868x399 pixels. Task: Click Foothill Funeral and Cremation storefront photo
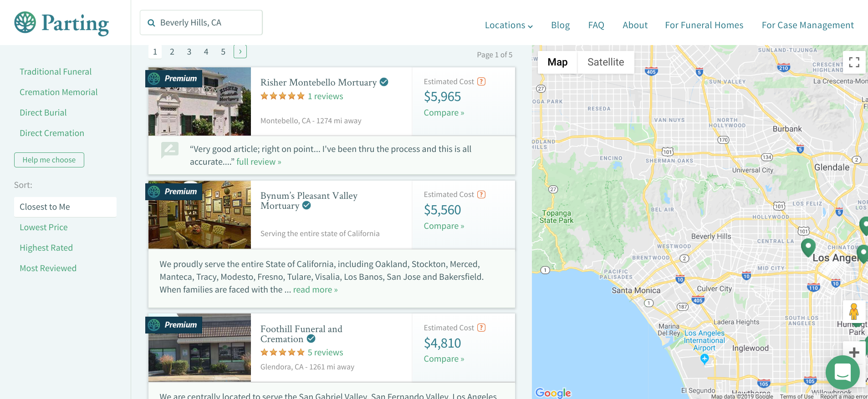click(199, 348)
